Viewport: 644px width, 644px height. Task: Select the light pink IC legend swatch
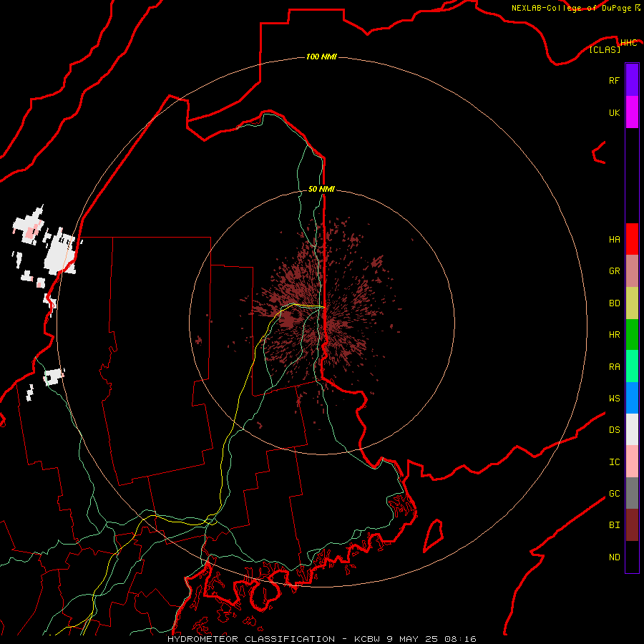[632, 462]
